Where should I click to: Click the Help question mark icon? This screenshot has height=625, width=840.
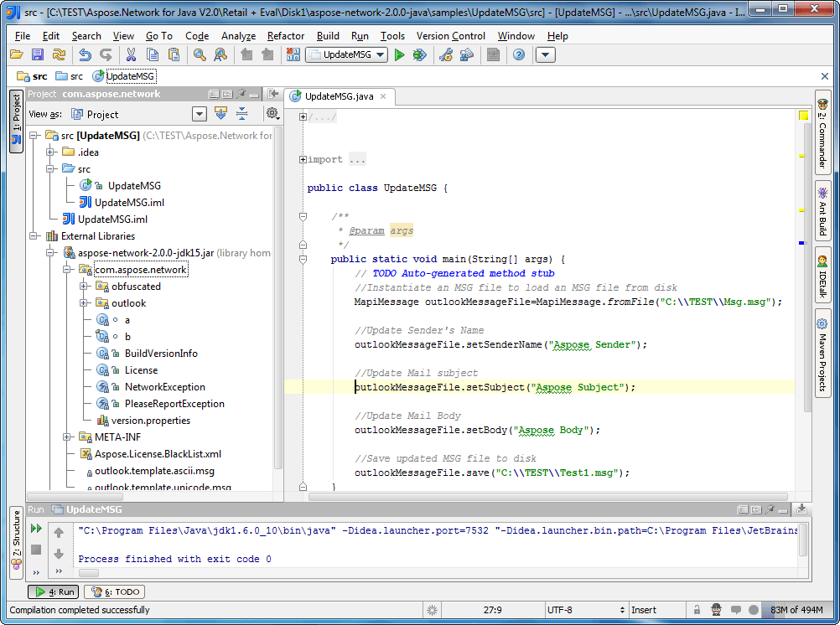click(x=519, y=54)
